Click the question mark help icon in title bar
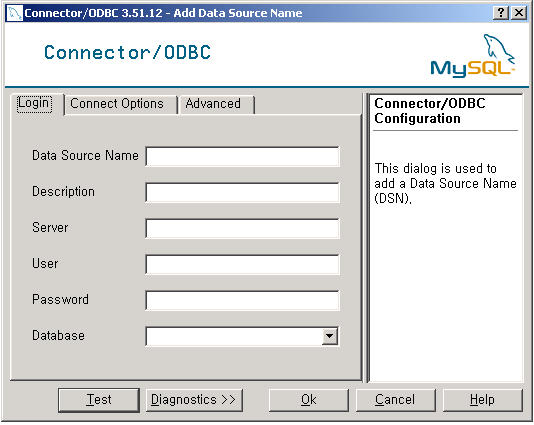 501,13
